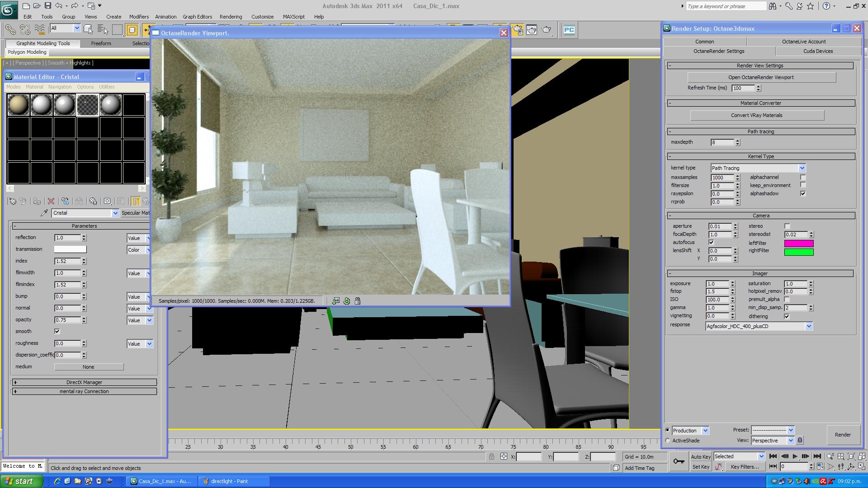Open the Rendering menu
868x488 pixels.
click(231, 17)
